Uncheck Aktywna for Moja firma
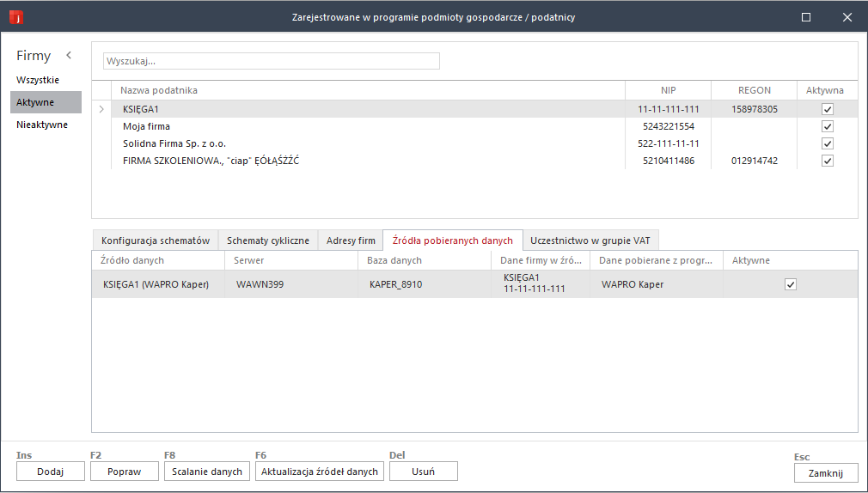 [828, 126]
